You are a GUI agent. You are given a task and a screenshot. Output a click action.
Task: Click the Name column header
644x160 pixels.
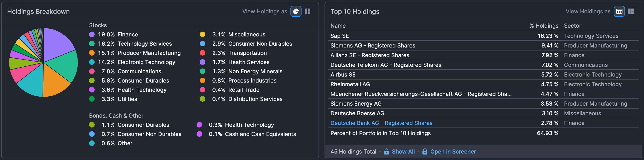pyautogui.click(x=338, y=26)
